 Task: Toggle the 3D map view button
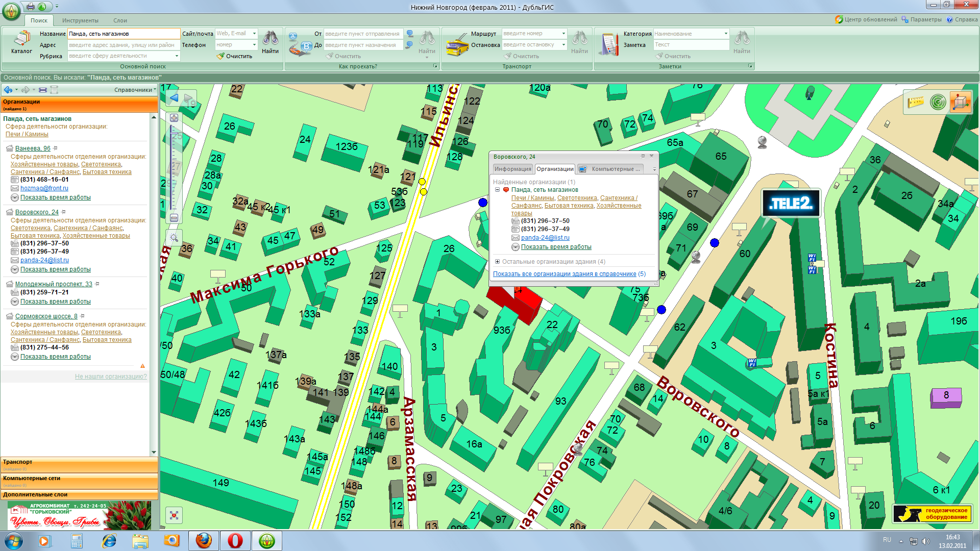coord(960,102)
